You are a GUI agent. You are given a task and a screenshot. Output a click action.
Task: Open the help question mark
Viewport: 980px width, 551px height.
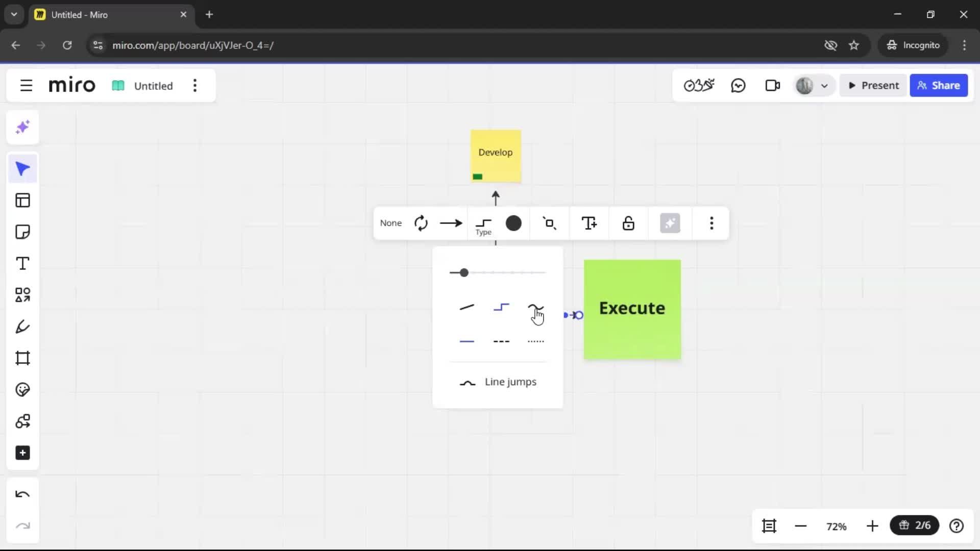[x=956, y=526]
